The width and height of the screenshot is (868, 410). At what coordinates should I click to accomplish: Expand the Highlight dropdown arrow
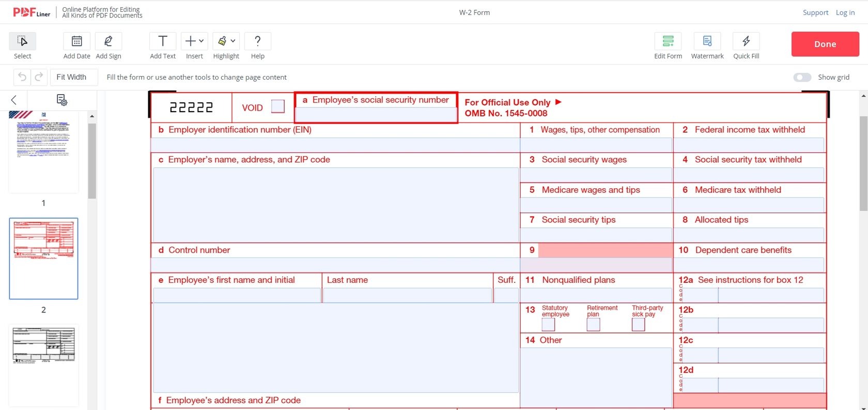233,41
